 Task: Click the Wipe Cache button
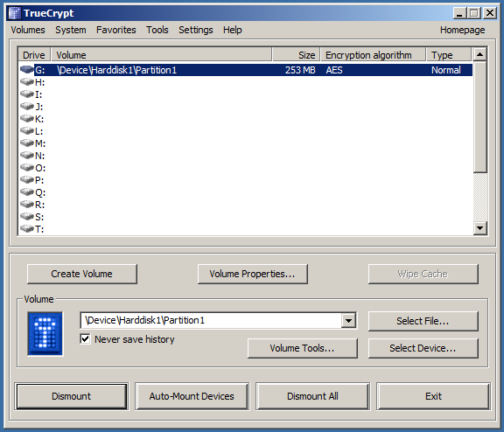[423, 274]
